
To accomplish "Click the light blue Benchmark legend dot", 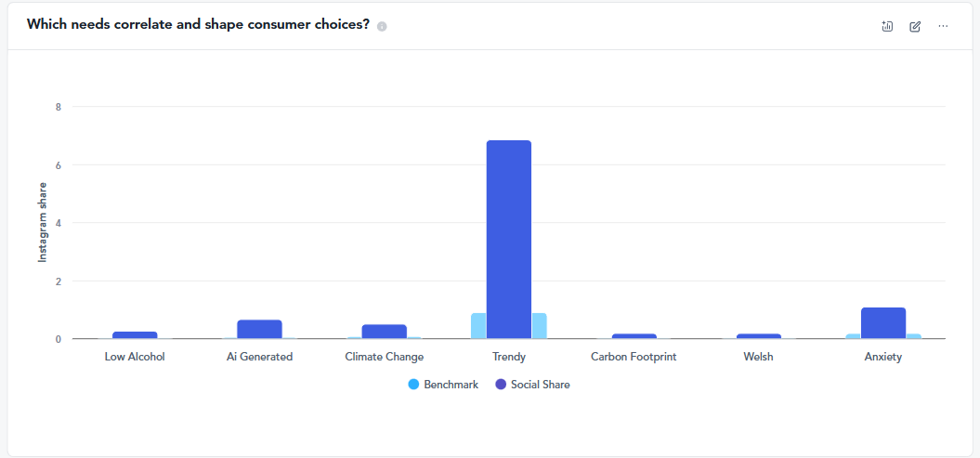I will 413,384.
